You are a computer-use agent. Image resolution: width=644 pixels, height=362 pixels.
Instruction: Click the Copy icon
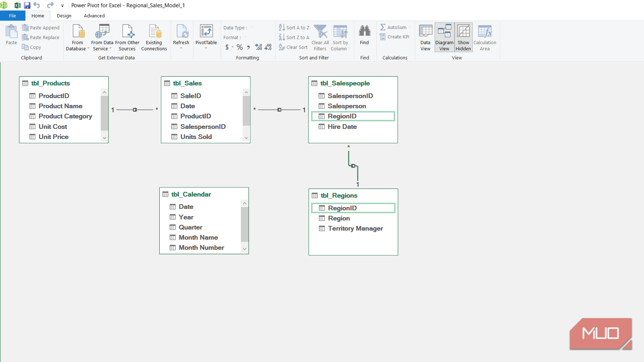click(x=25, y=47)
